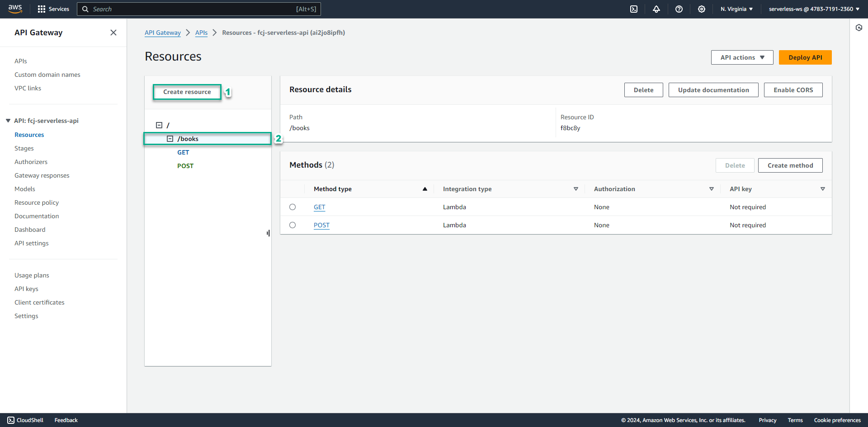Open the serverless-ws account menu
Screen dimensions: 868x427
814,9
